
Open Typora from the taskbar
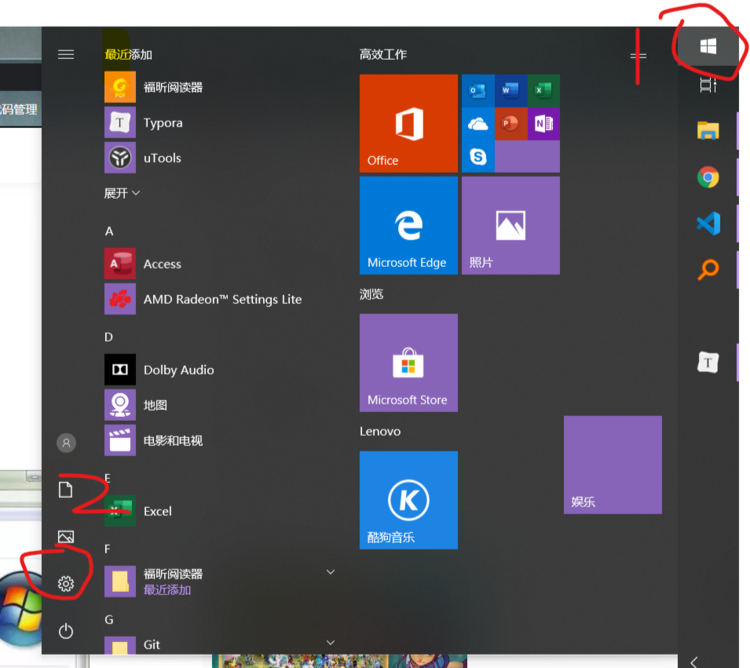[x=708, y=362]
